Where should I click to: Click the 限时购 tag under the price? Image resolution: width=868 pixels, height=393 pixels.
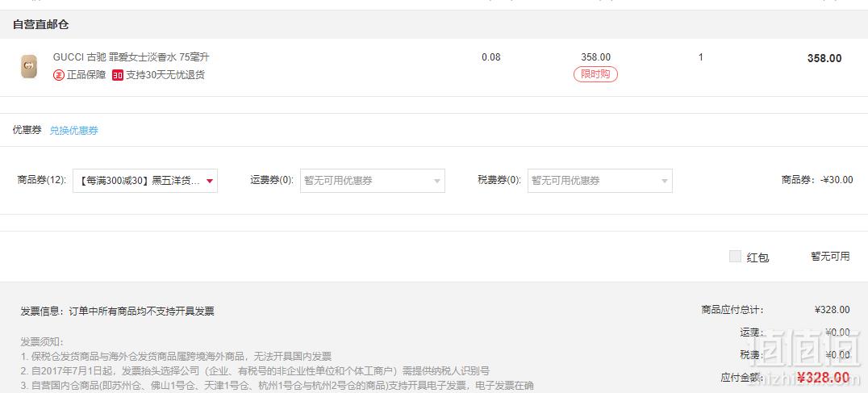595,74
